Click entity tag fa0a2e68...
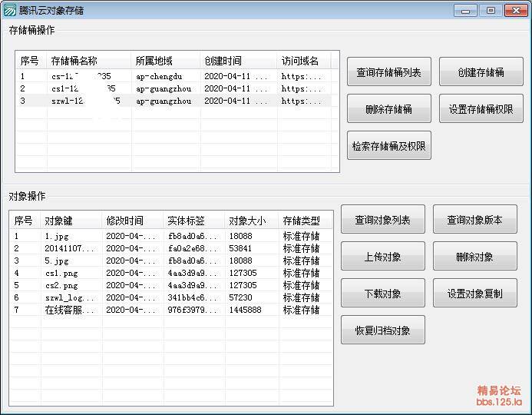This screenshot has width=532, height=415. (191, 248)
